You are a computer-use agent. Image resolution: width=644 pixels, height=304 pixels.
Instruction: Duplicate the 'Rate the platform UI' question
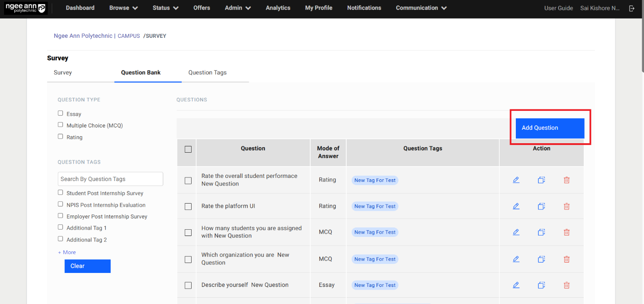coord(541,206)
